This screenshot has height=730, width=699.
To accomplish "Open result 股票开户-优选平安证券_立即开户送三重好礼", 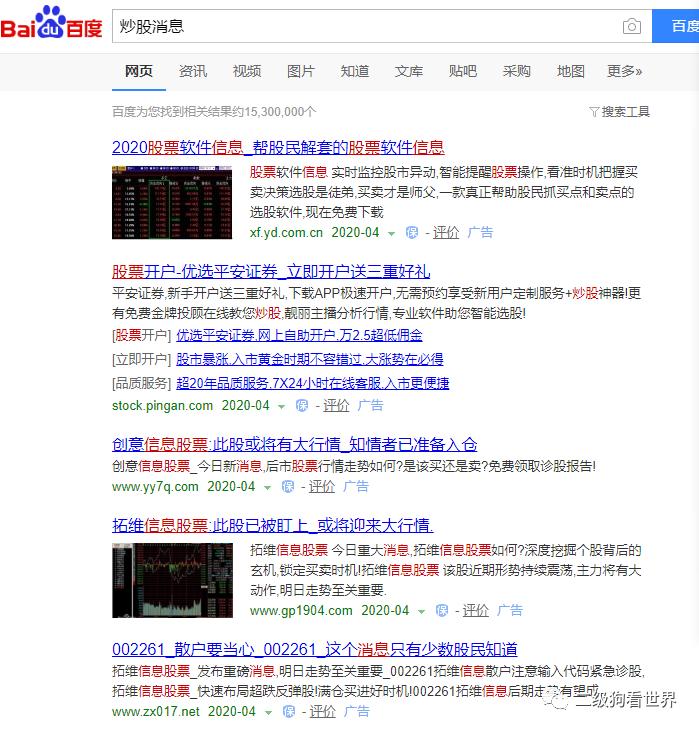I will click(271, 271).
